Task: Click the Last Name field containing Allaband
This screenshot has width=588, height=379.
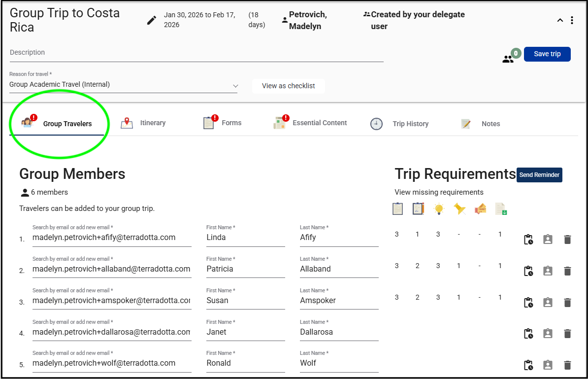Action: click(339, 269)
